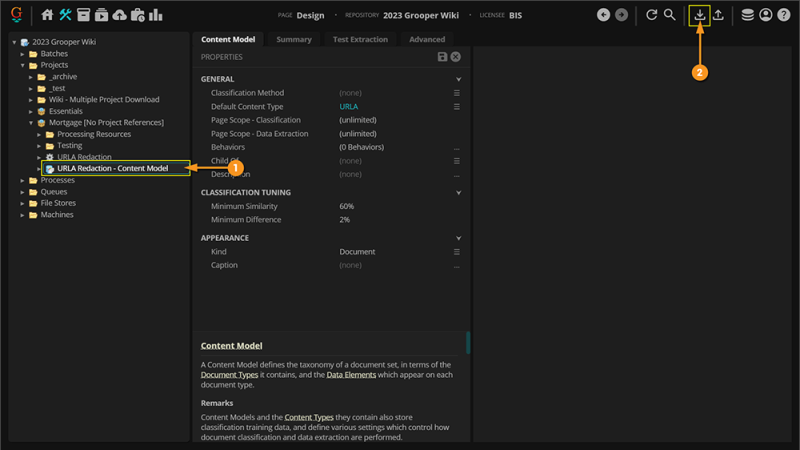
Task: Click the download (export) icon
Action: 700,15
